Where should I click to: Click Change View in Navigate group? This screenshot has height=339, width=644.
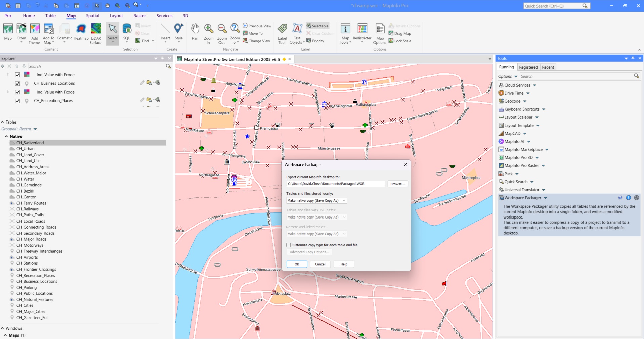tap(256, 41)
